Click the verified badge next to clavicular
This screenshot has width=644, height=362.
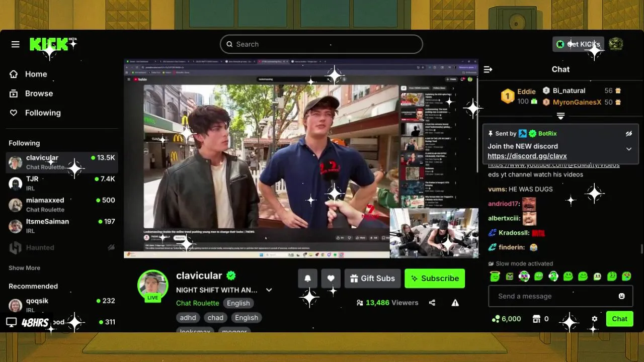(x=231, y=276)
